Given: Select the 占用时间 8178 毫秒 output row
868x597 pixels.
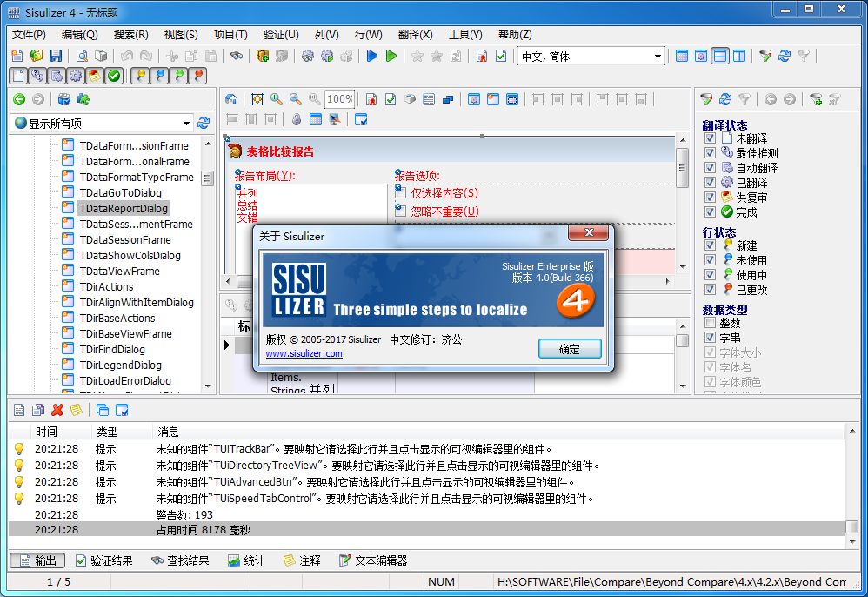Looking at the screenshot, I should point(426,530).
